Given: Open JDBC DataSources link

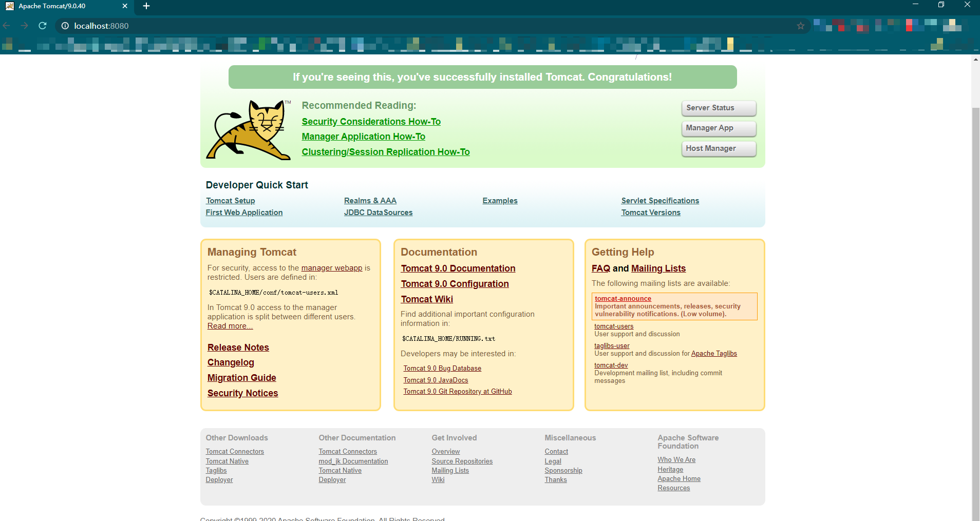Looking at the screenshot, I should coord(379,213).
